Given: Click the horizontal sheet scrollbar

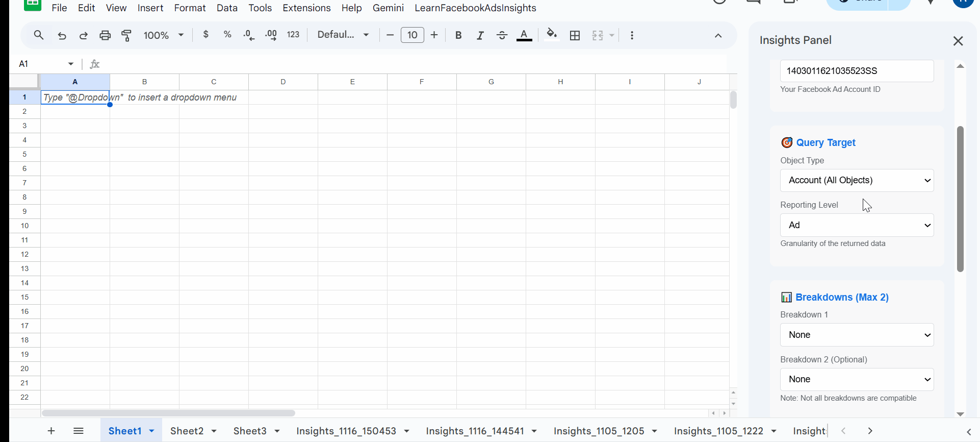Looking at the screenshot, I should coord(168,413).
